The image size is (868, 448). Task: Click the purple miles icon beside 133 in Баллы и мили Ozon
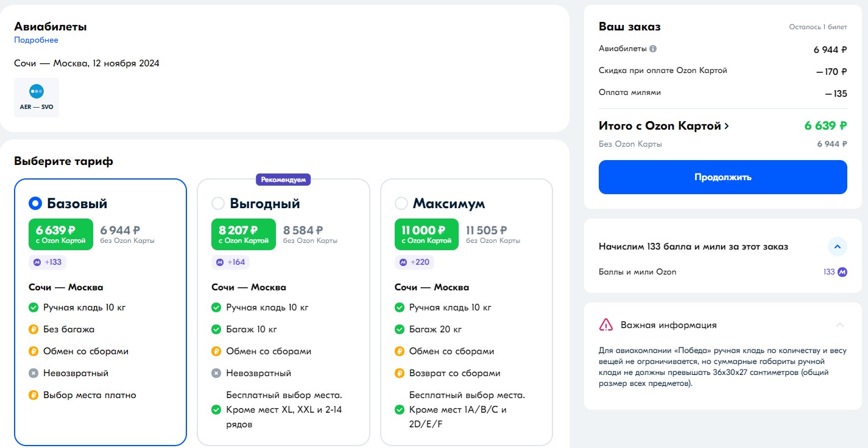point(842,272)
